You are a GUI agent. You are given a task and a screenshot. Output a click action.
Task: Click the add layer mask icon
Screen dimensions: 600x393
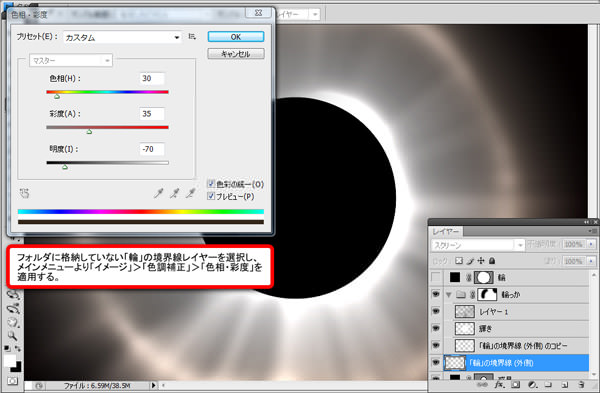(515, 384)
